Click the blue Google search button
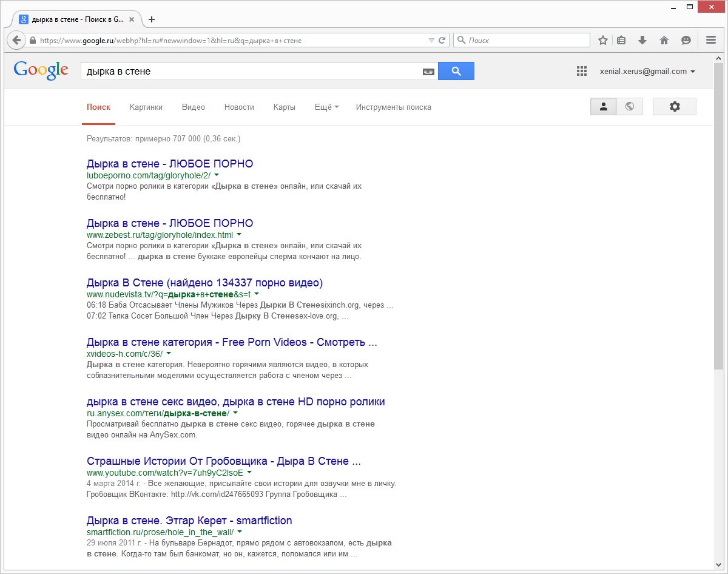 pos(456,71)
